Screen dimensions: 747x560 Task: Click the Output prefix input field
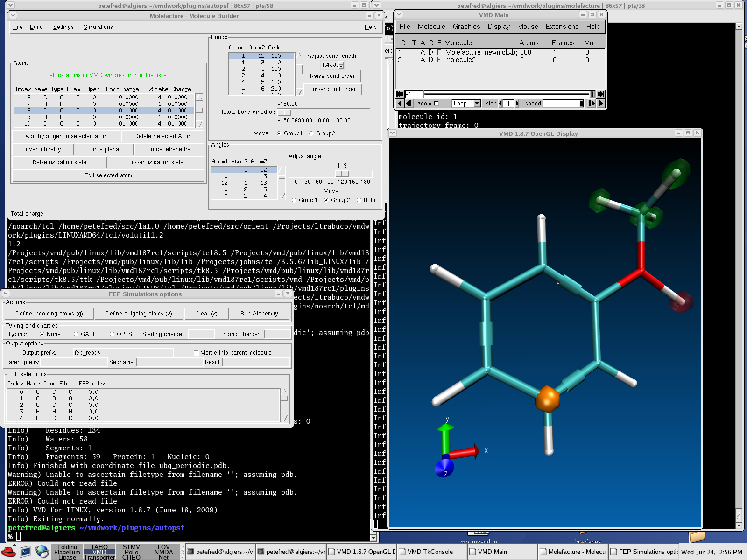point(124,353)
